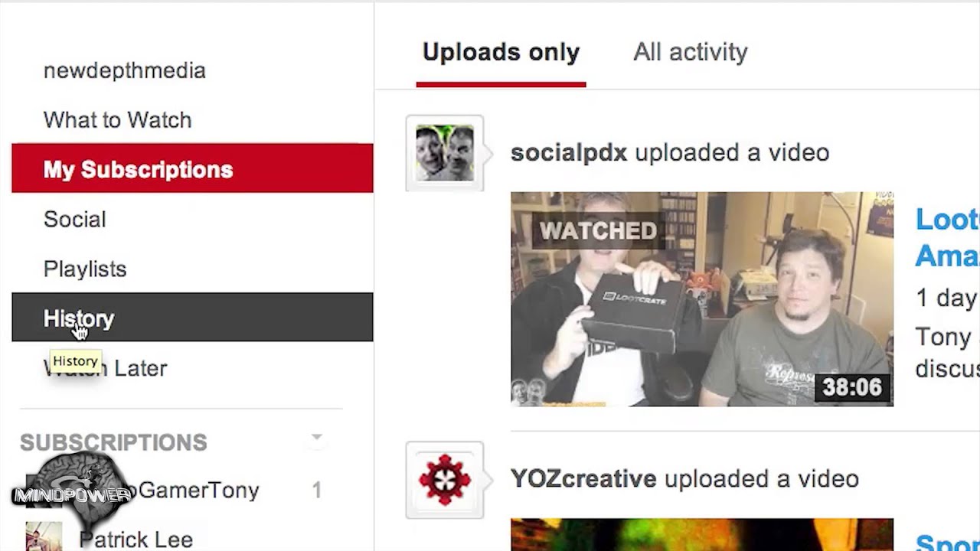This screenshot has height=551, width=980.
Task: Go to What to Watch
Action: [x=117, y=120]
